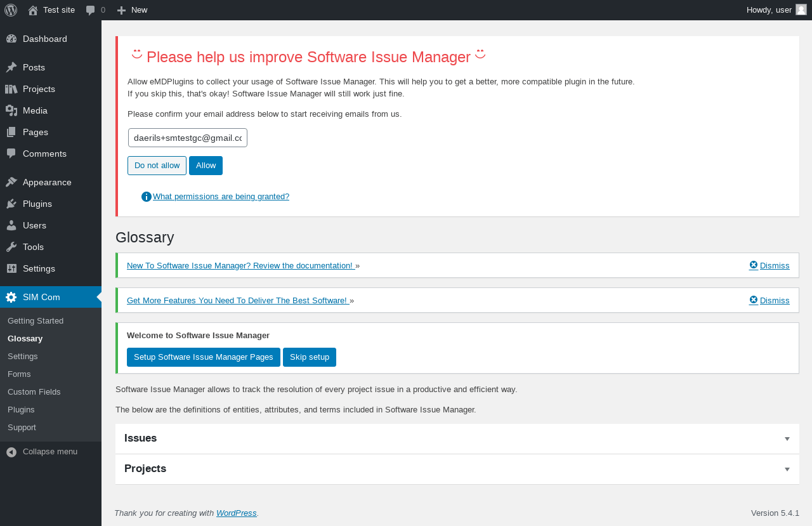This screenshot has width=812, height=526.
Task: Open Support submenu item
Action: point(22,428)
